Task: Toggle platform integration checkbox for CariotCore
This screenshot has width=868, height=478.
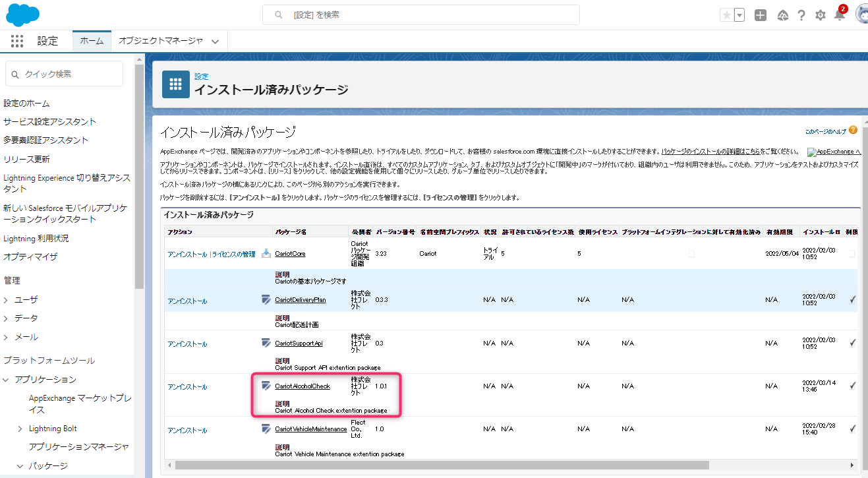Action: click(x=691, y=254)
